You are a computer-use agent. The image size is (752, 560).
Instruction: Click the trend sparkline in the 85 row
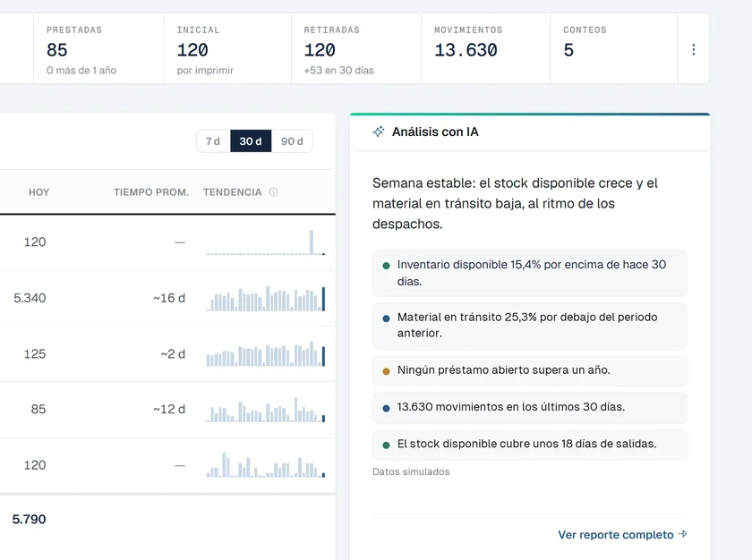[266, 410]
